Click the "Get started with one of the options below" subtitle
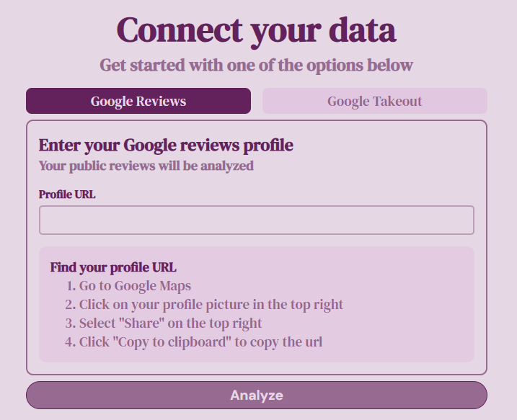 tap(256, 66)
